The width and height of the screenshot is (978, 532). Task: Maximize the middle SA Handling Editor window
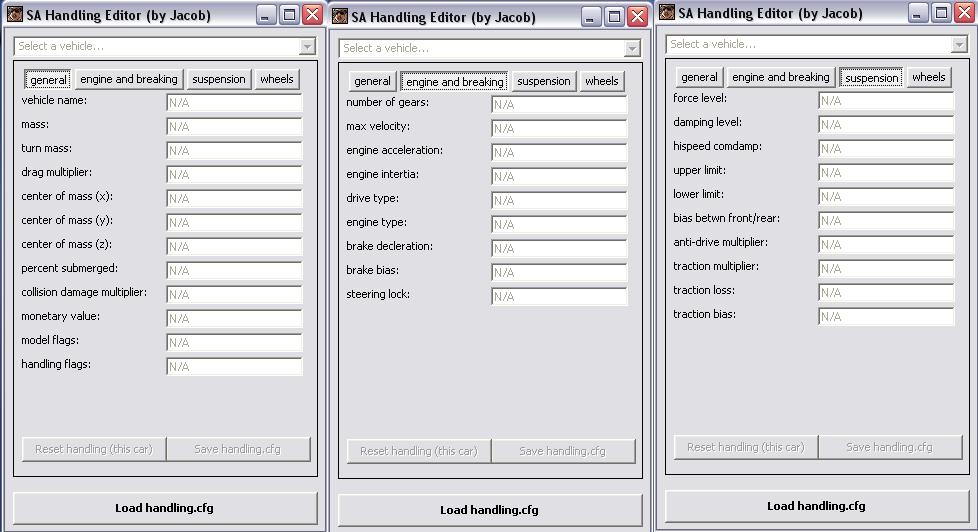click(614, 17)
